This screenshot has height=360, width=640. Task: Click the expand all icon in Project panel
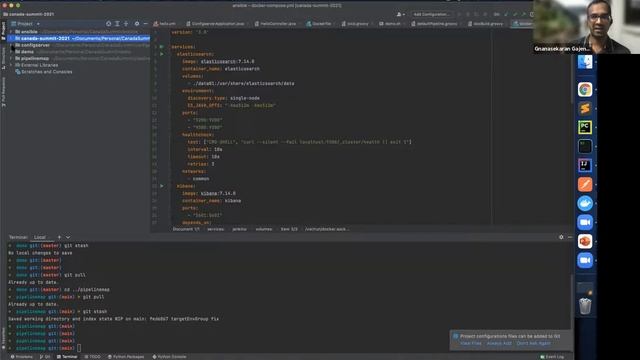pyautogui.click(x=117, y=24)
